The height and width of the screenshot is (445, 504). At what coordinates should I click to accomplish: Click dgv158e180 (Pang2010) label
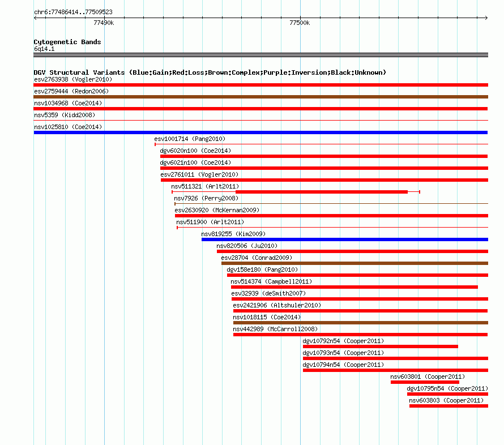coord(262,269)
